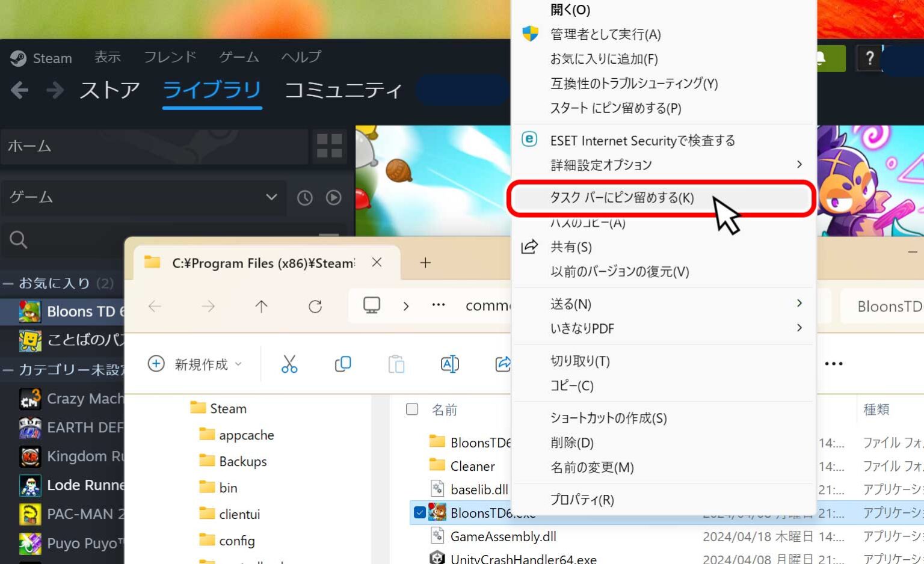924x564 pixels.
Task: Select the search icon in Steam's library sidebar
Action: tap(17, 240)
